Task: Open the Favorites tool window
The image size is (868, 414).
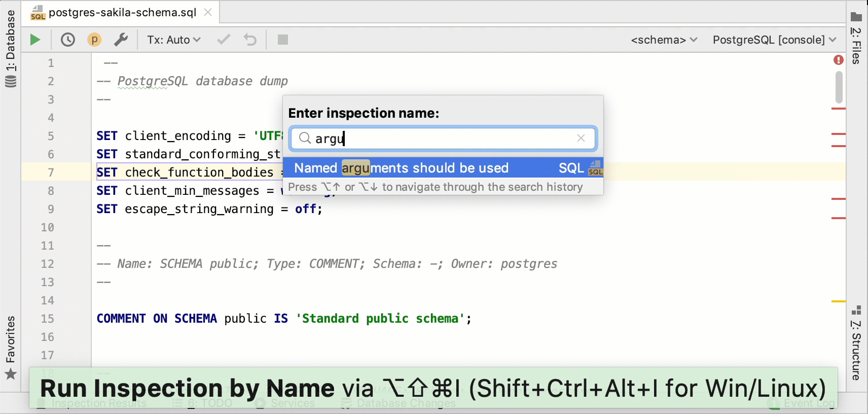Action: [x=11, y=348]
